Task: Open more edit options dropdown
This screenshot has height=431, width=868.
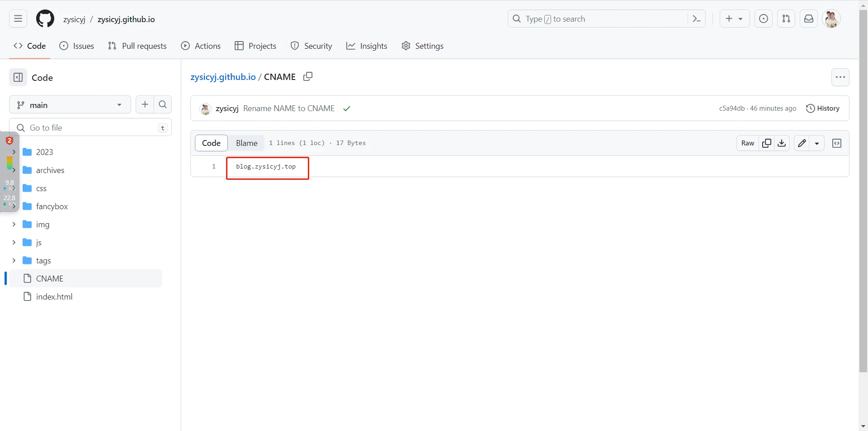Action: [817, 143]
